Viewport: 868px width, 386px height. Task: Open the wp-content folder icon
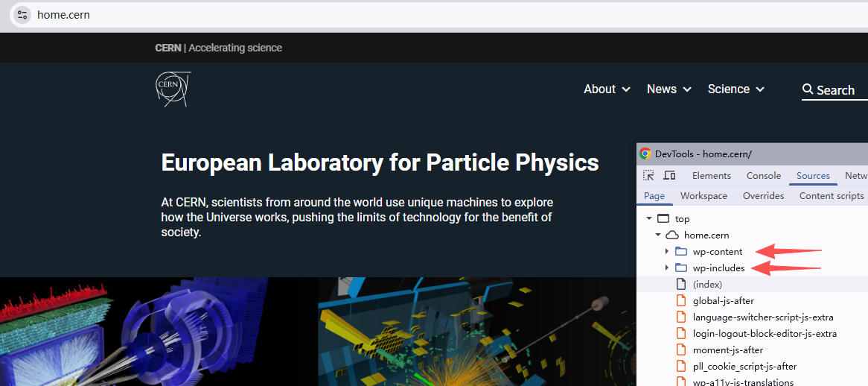[681, 252]
